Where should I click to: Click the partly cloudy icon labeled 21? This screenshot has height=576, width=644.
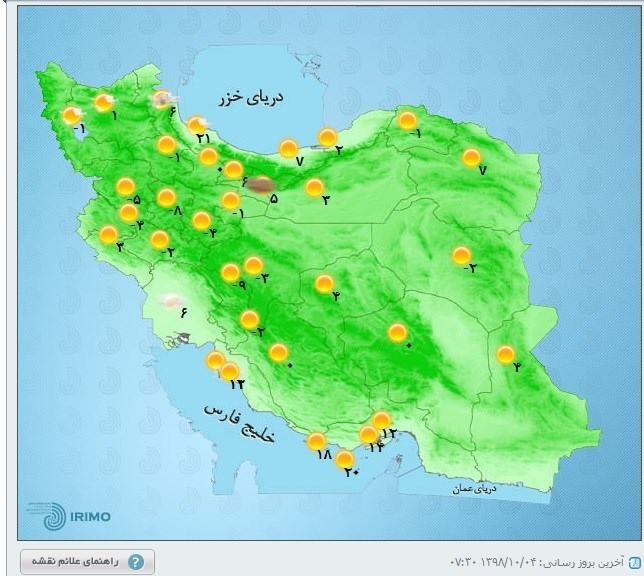click(196, 124)
